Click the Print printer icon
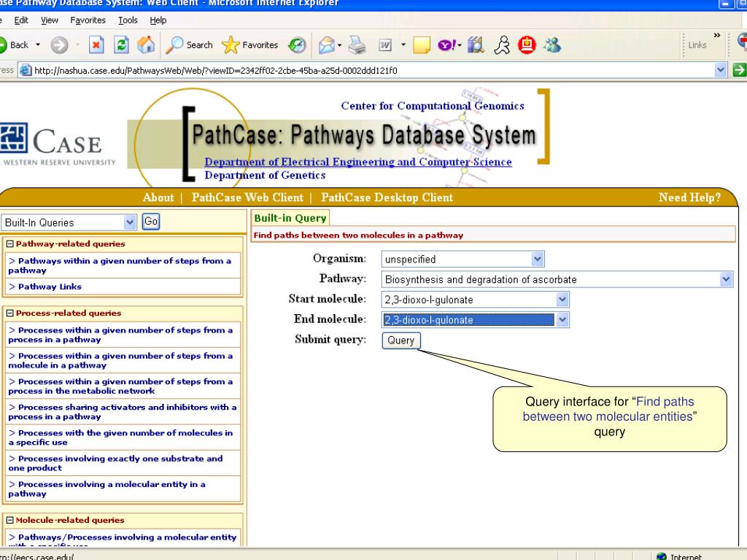This screenshot has width=747, height=560. [x=357, y=45]
